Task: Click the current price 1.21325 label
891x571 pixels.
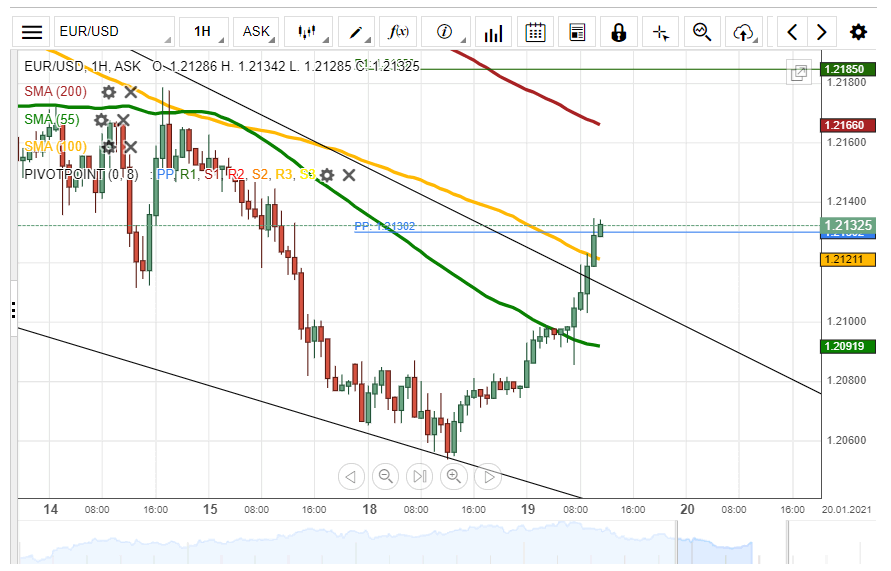Action: click(x=848, y=225)
